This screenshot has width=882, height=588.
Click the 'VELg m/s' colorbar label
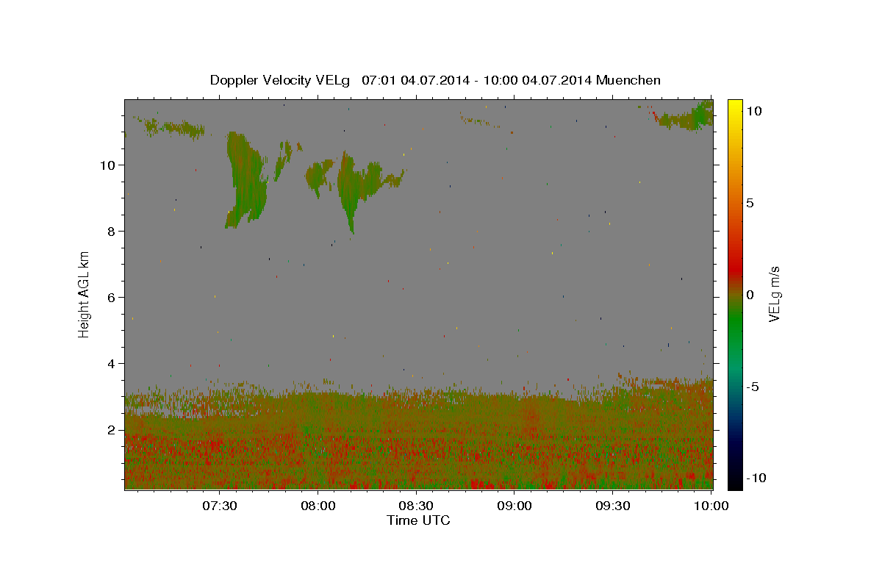coord(774,294)
